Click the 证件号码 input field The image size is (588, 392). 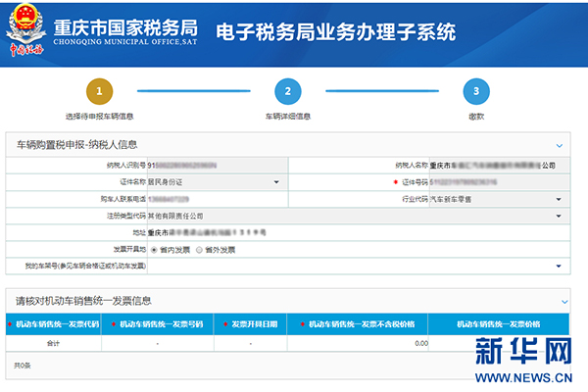click(500, 182)
